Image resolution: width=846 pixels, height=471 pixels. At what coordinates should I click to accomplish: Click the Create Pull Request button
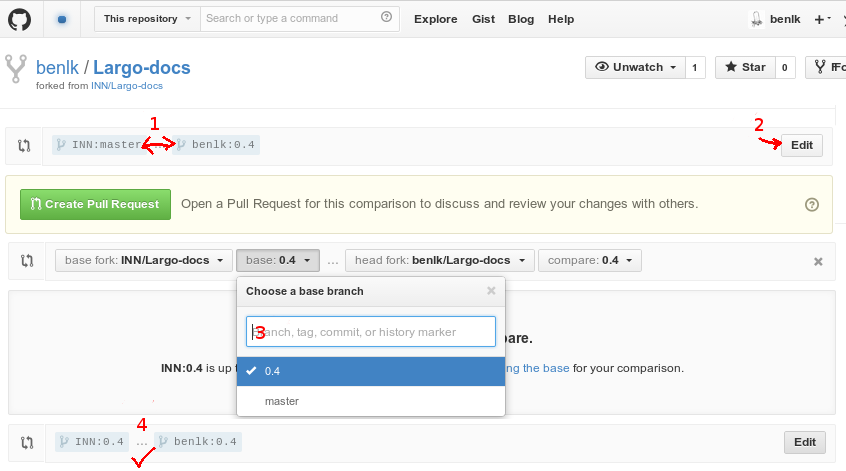click(x=95, y=204)
